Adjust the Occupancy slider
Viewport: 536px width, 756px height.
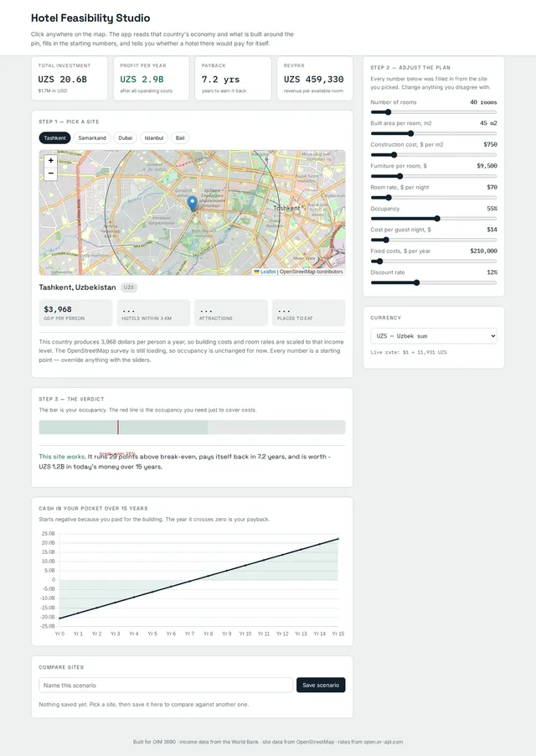[434, 219]
